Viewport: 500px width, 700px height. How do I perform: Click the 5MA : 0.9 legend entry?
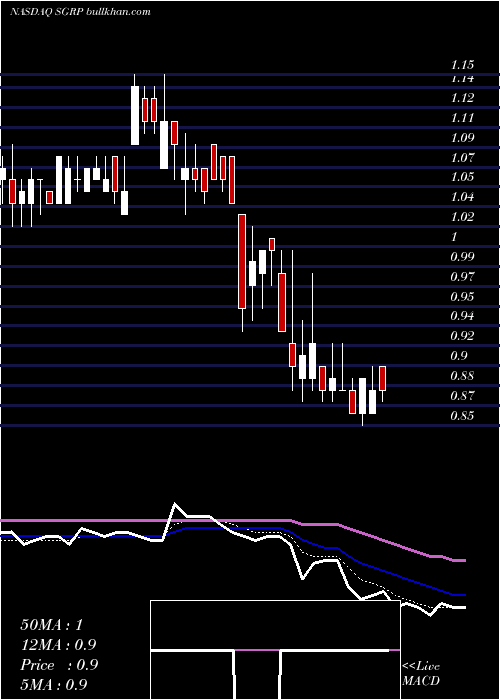coord(54,685)
